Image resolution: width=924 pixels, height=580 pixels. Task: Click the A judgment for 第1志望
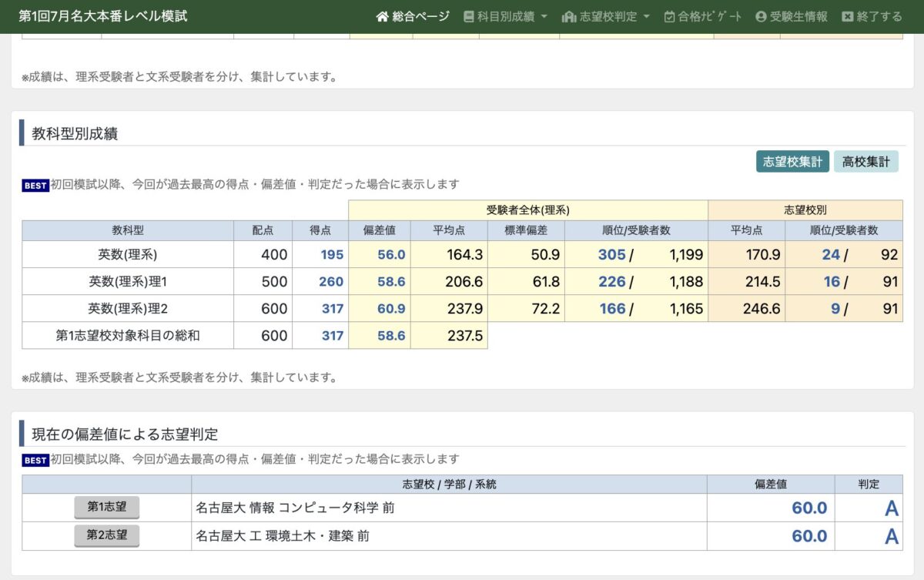coord(892,508)
